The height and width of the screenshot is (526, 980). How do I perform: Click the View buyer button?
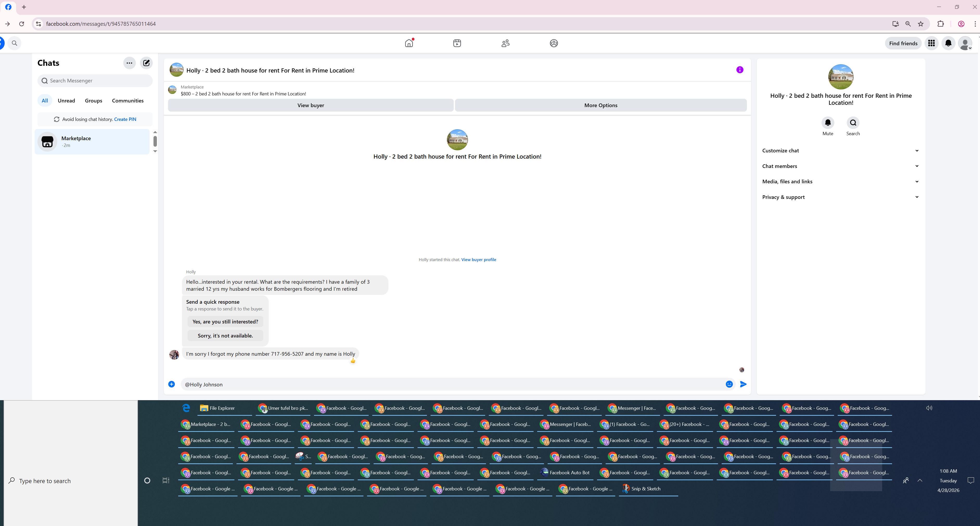pos(311,105)
